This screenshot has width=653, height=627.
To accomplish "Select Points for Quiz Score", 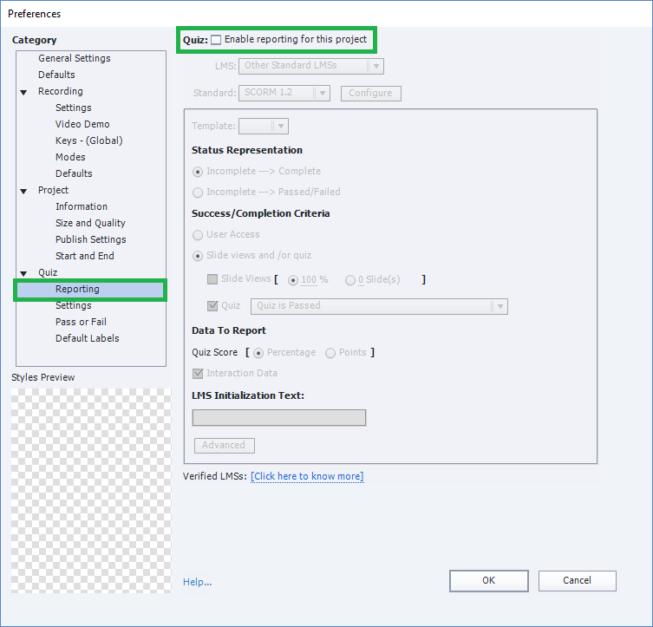I will [330, 353].
